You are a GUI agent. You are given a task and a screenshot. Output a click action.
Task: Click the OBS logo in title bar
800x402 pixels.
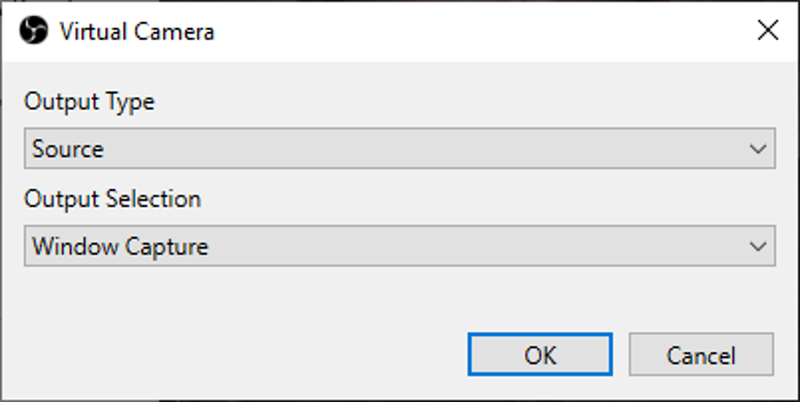(x=34, y=30)
